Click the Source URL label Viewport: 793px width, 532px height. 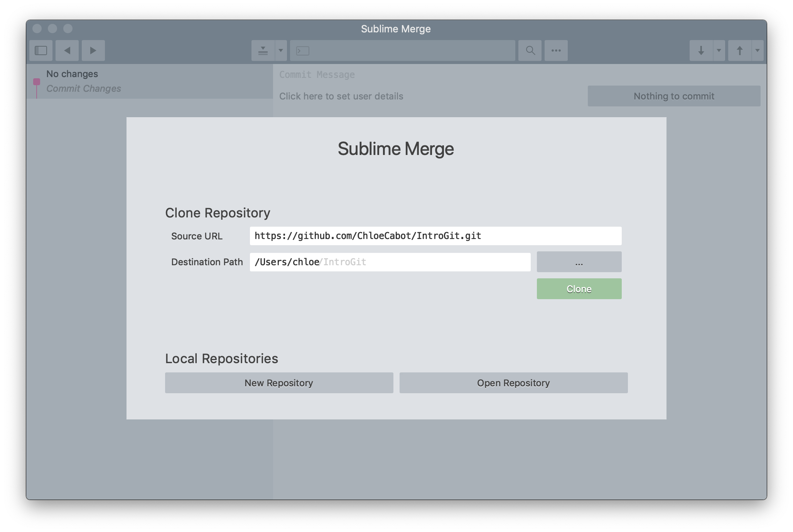pyautogui.click(x=197, y=236)
